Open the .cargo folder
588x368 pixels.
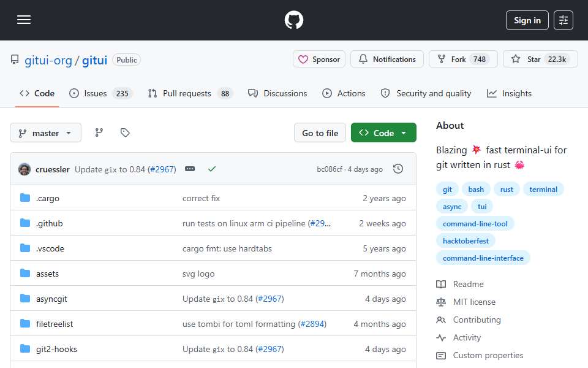pyautogui.click(x=48, y=198)
